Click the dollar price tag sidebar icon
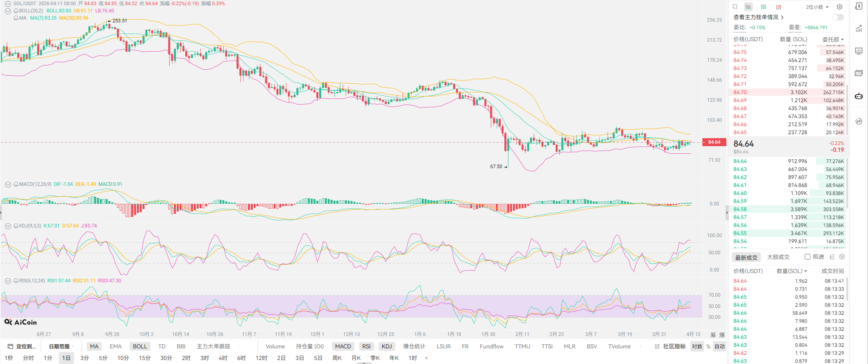 [859, 6]
